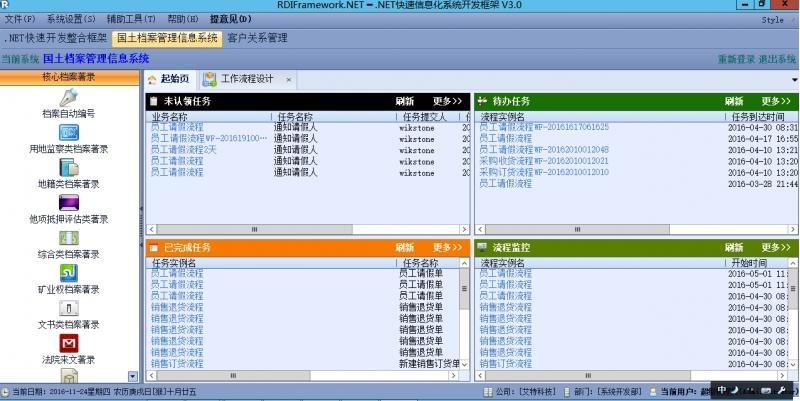The height and width of the screenshot is (401, 800).
Task: Click the 公司 status bar icon
Action: point(488,392)
